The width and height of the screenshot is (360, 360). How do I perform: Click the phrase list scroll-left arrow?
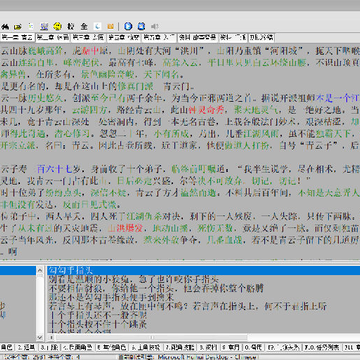click(50, 338)
